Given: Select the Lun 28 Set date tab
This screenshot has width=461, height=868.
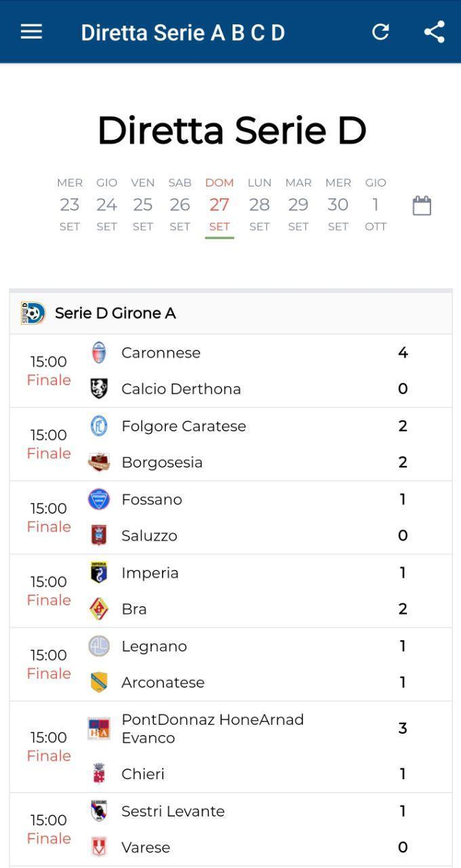Looking at the screenshot, I should click(x=259, y=205).
